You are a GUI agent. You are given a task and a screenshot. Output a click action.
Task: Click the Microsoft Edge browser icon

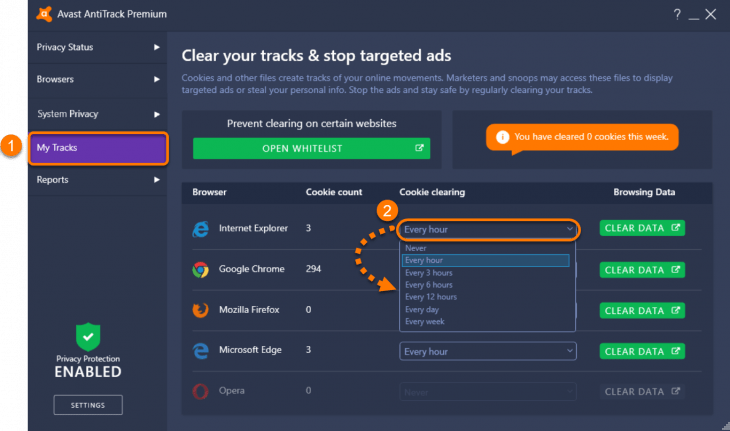(201, 350)
